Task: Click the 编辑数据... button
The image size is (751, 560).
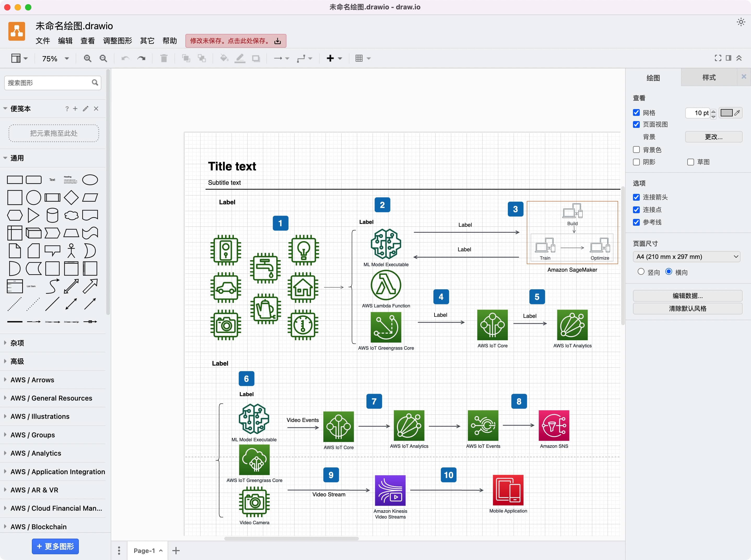Action: (687, 296)
